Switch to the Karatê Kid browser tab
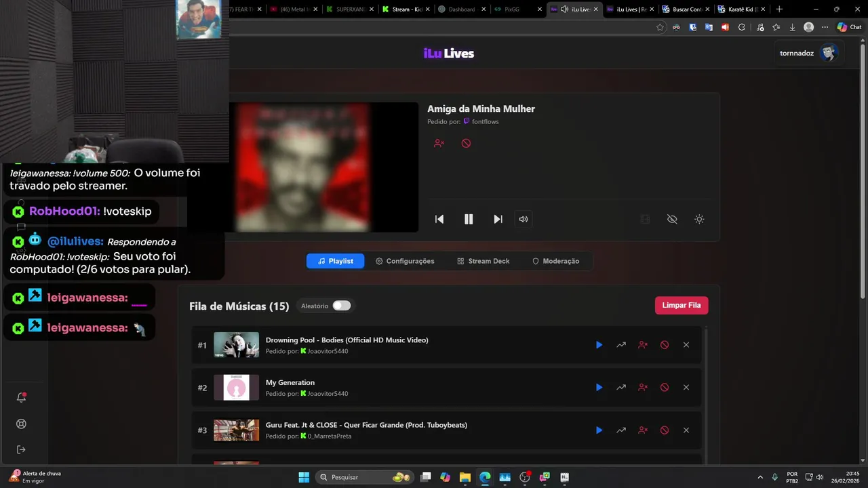Viewport: 868px width, 488px height. tap(742, 9)
